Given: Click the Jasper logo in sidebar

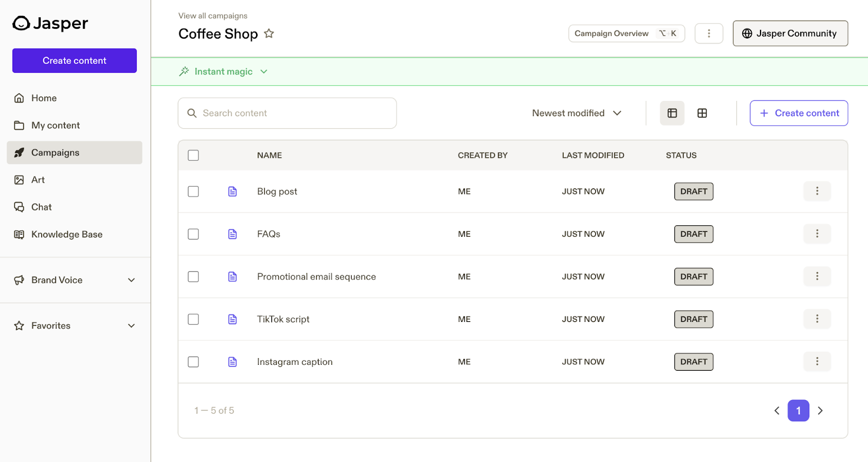Looking at the screenshot, I should coord(50,23).
